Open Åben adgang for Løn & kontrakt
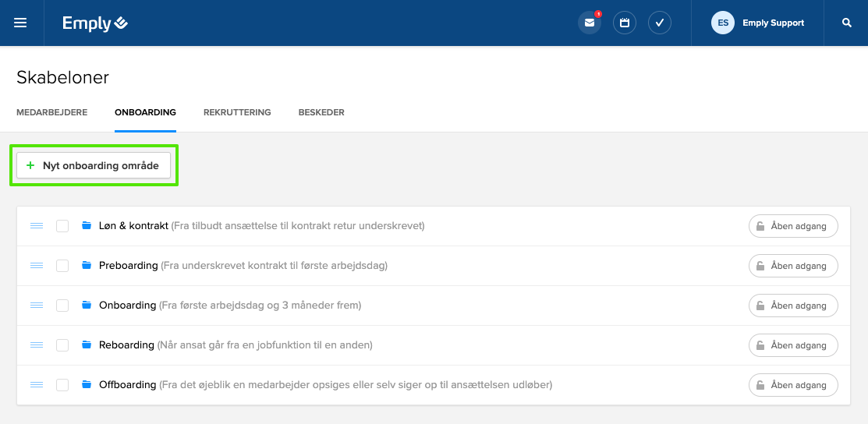This screenshot has width=868, height=424. pyautogui.click(x=792, y=226)
